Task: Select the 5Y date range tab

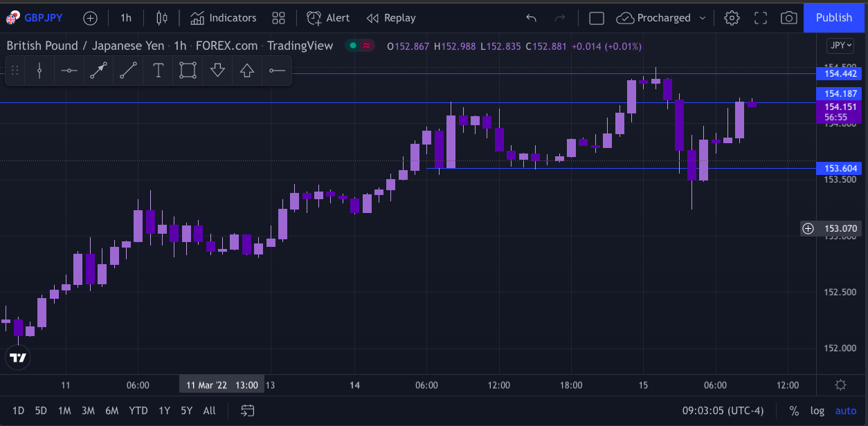Action: (x=186, y=410)
